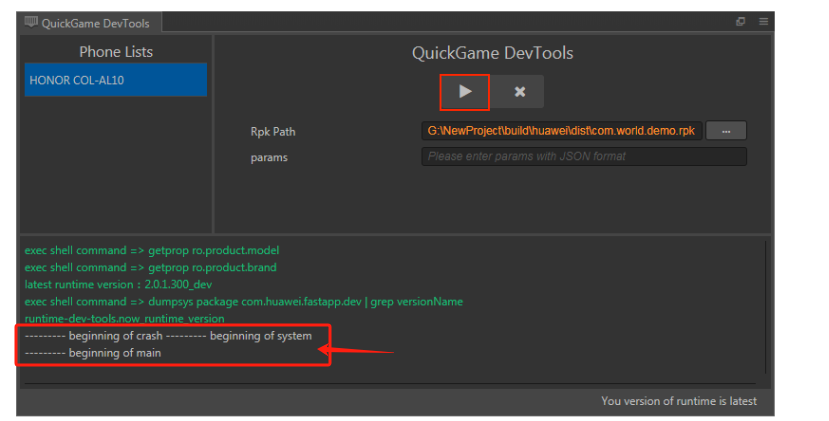829x421 pixels.
Task: Focus the params JSON input field
Action: tap(584, 157)
